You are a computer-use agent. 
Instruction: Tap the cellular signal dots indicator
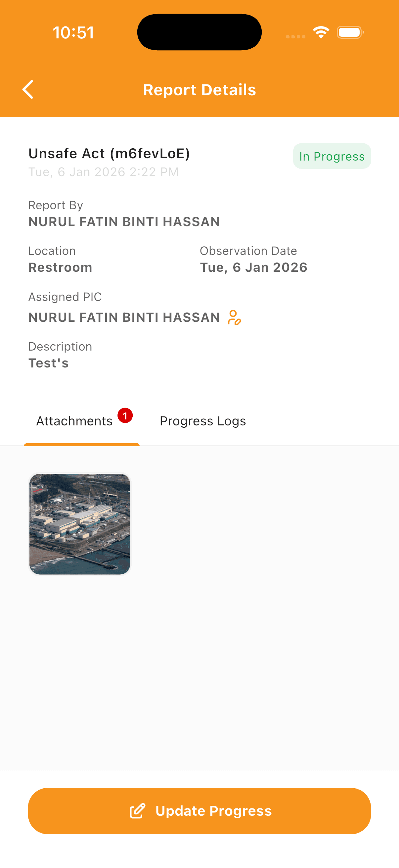pyautogui.click(x=296, y=36)
